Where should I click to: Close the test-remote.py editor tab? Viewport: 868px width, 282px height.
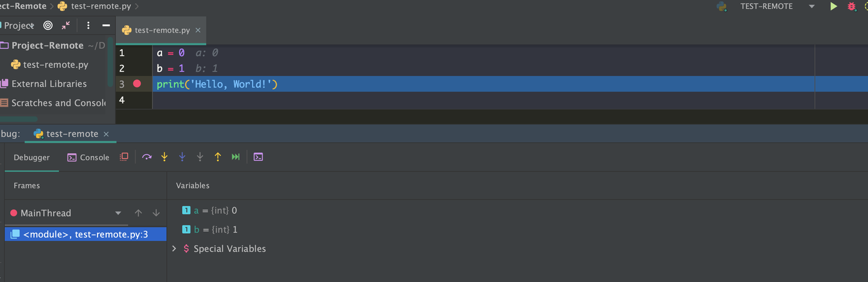coord(198,30)
